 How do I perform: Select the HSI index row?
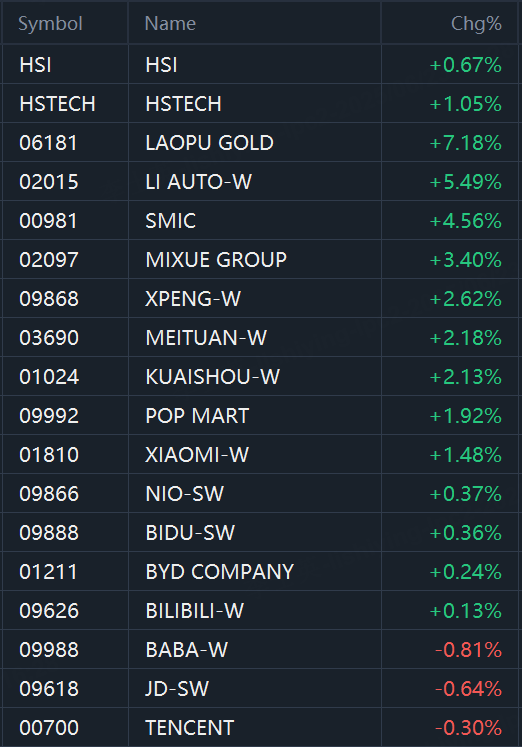(260, 65)
